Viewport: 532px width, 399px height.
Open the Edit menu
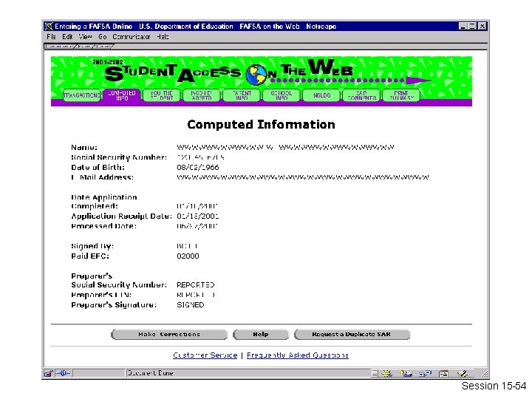click(x=67, y=37)
